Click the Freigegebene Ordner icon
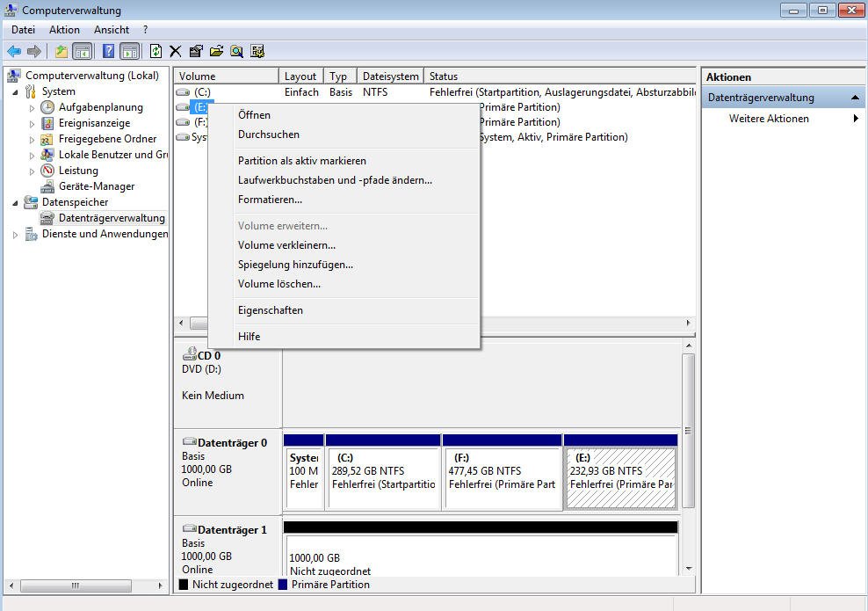868x611 pixels. point(47,139)
